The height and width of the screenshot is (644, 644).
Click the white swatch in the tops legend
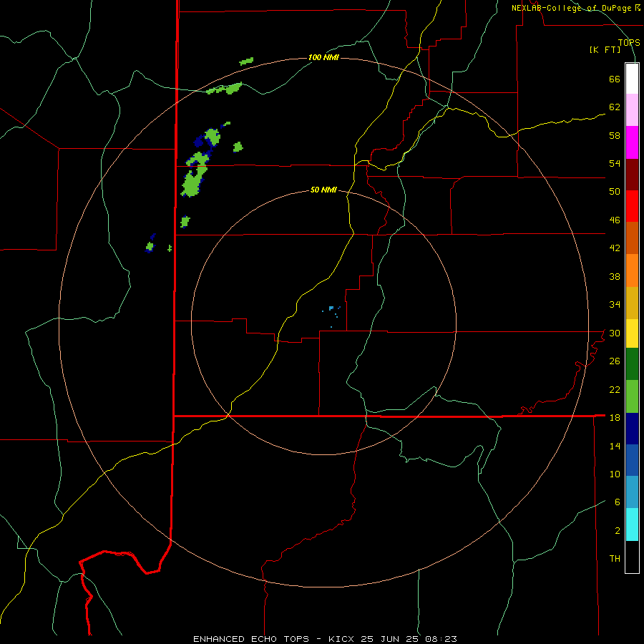click(632, 79)
